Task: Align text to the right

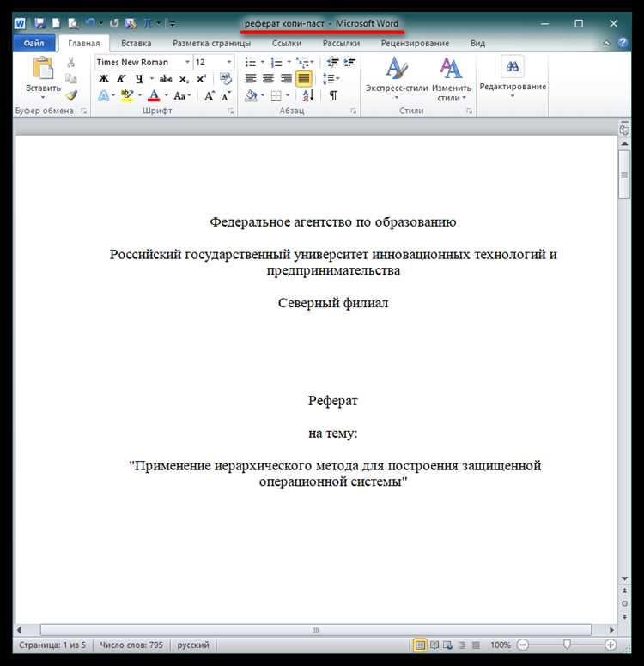Action: (x=286, y=79)
